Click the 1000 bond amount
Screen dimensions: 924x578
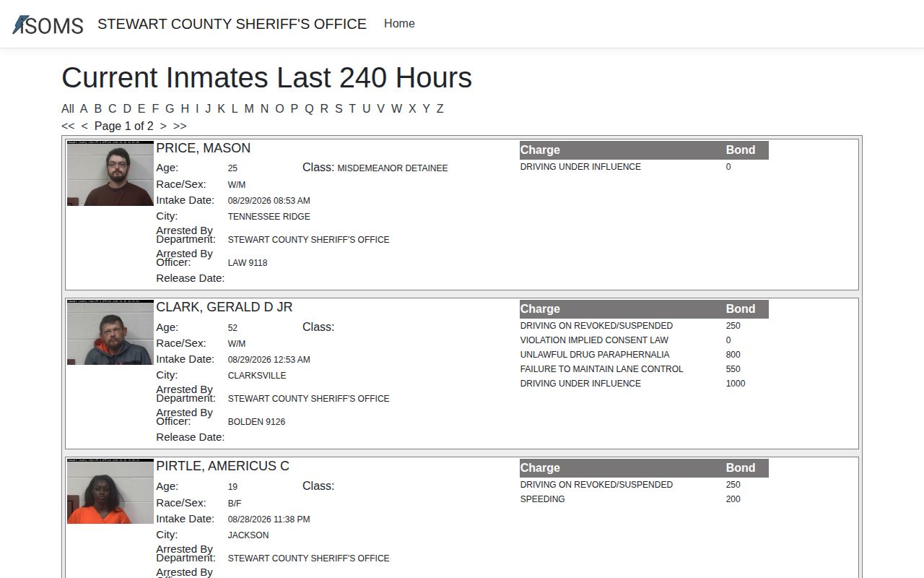click(x=736, y=384)
